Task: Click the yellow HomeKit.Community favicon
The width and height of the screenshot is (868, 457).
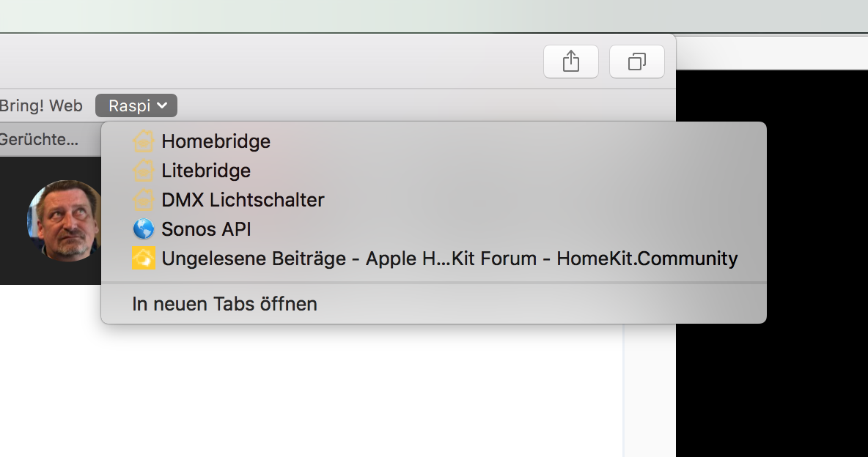Action: click(144, 258)
